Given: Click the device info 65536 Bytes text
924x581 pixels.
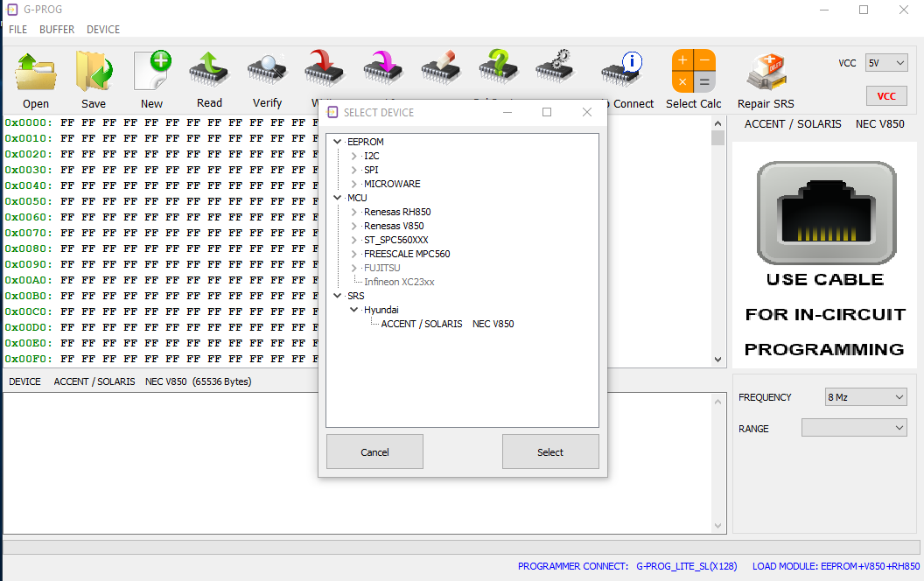Looking at the screenshot, I should pyautogui.click(x=221, y=381).
